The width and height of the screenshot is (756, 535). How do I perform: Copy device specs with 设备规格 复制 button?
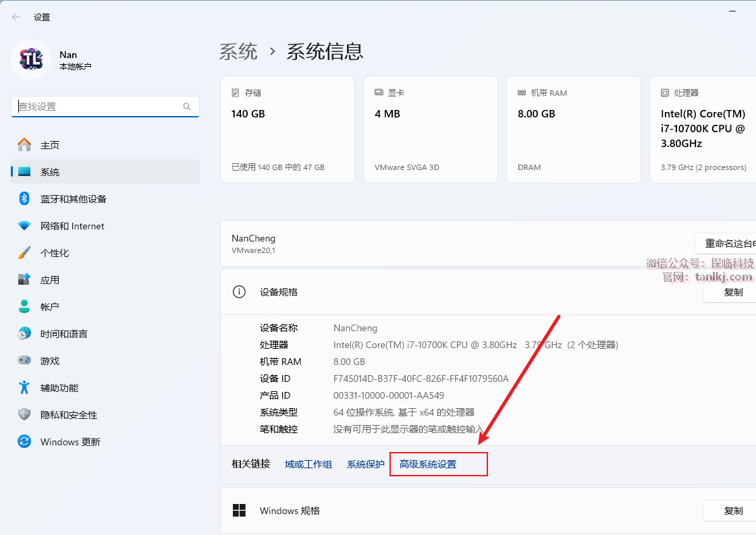[x=732, y=292]
